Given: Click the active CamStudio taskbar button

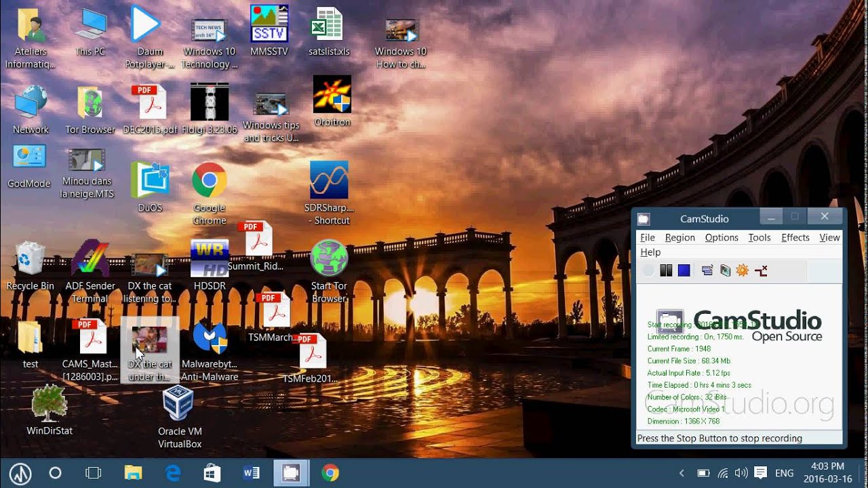Looking at the screenshot, I should click(x=291, y=473).
